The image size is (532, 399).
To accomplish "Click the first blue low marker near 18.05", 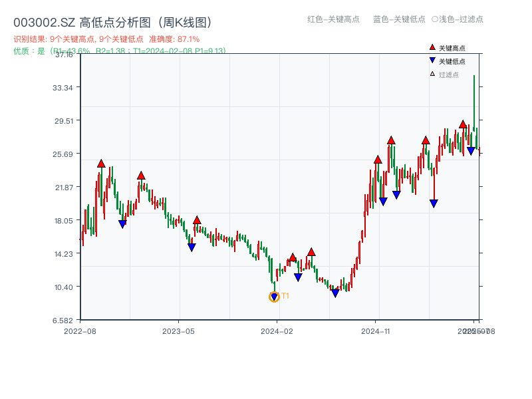I will point(122,224).
